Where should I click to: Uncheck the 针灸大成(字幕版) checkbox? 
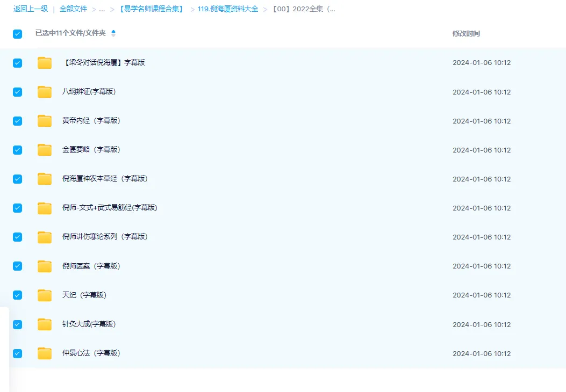point(17,324)
